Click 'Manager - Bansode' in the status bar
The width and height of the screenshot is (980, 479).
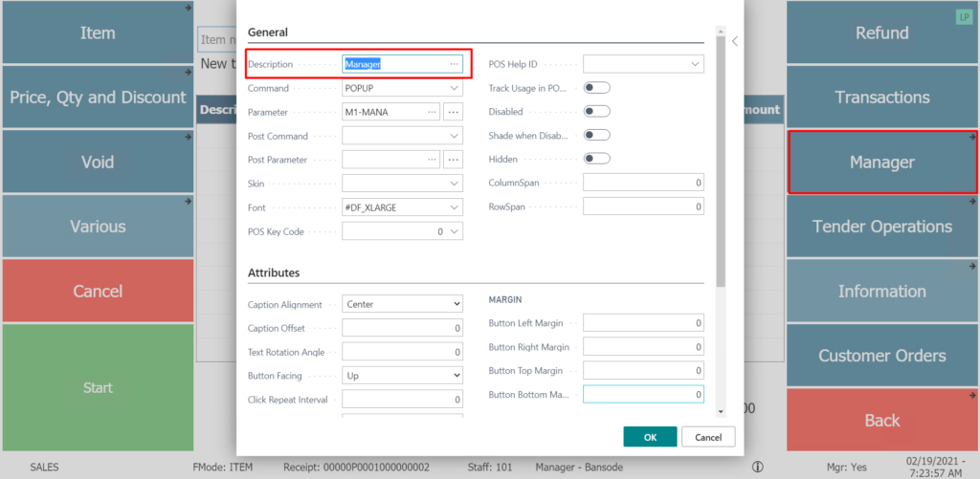click(x=579, y=468)
